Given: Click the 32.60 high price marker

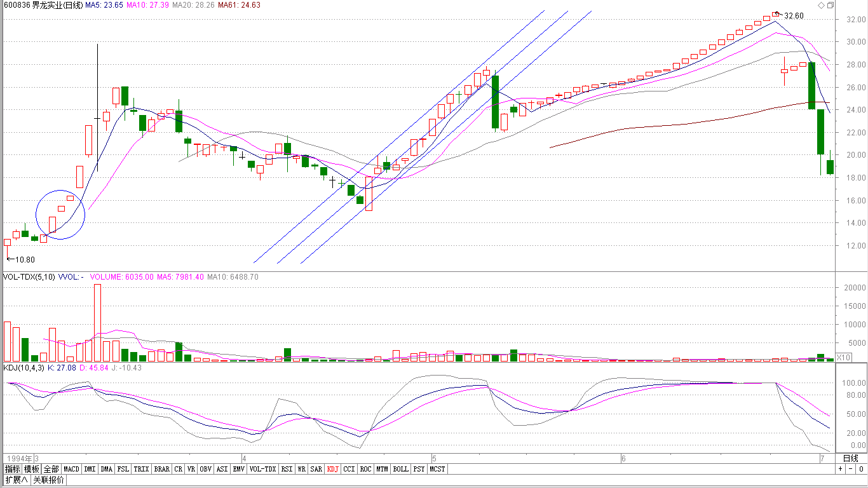Looking at the screenshot, I should point(794,16).
